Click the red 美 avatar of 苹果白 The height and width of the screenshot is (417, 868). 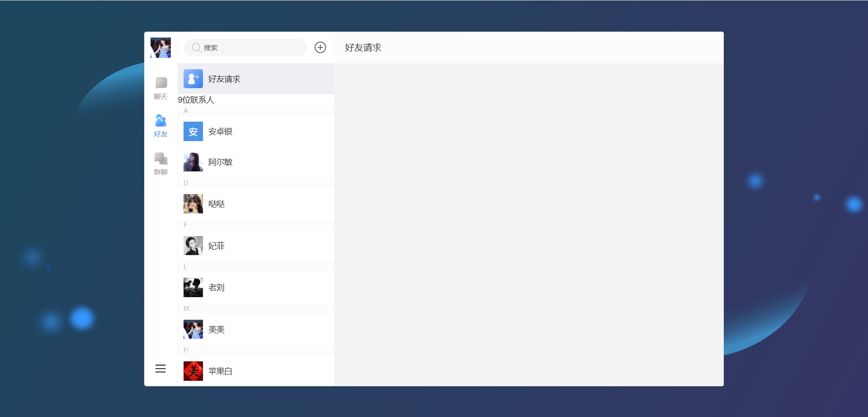[193, 371]
